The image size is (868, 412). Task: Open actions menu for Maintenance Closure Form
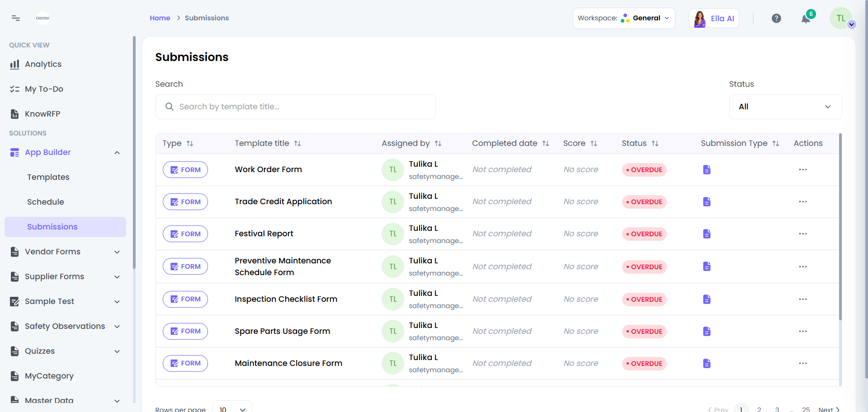(x=803, y=363)
